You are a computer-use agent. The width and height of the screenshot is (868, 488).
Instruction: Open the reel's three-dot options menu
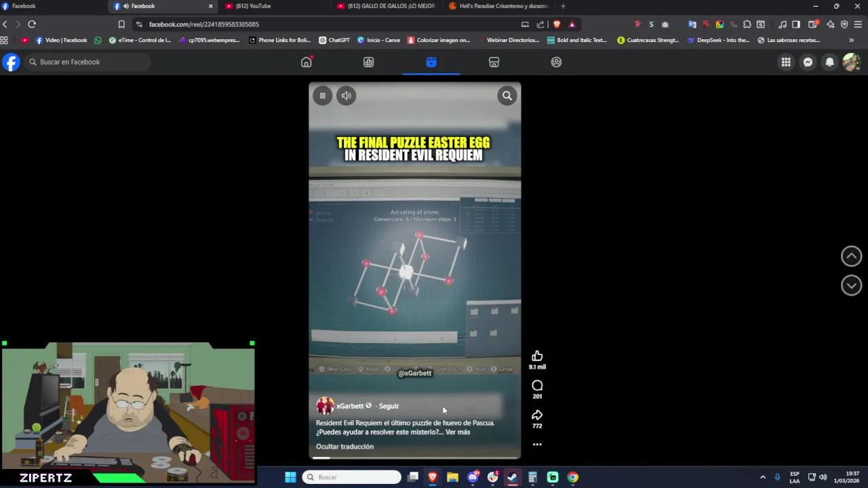coord(537,445)
